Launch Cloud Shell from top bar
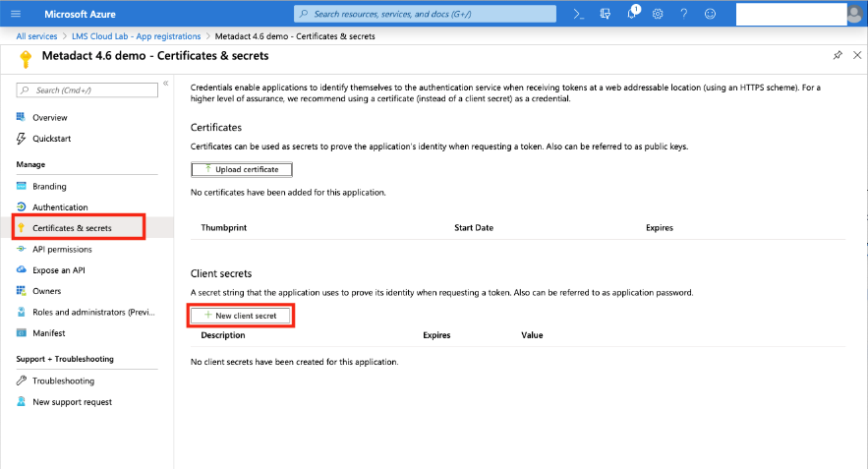This screenshot has width=868, height=469. click(x=578, y=14)
